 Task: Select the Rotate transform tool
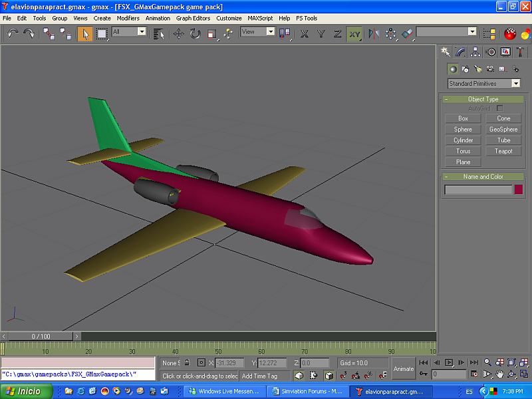(196, 33)
